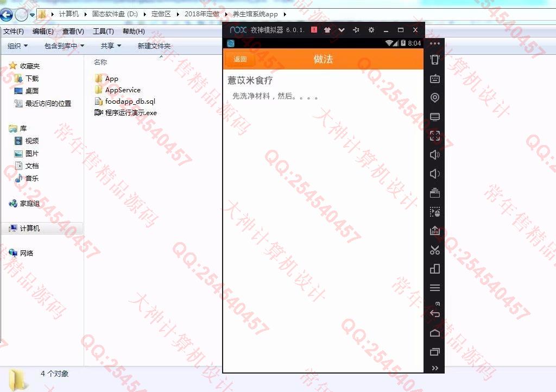Go forward in Explorer navigation

coord(21,15)
